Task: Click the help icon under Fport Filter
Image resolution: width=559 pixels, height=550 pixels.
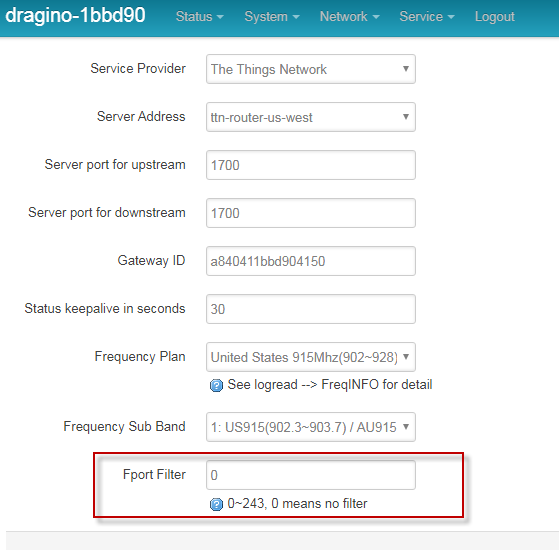Action: [x=216, y=504]
